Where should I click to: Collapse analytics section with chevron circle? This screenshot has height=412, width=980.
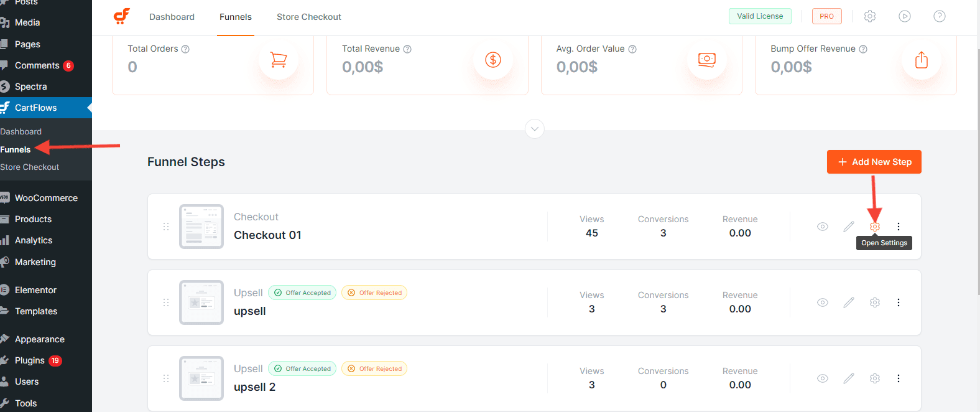[x=535, y=129]
